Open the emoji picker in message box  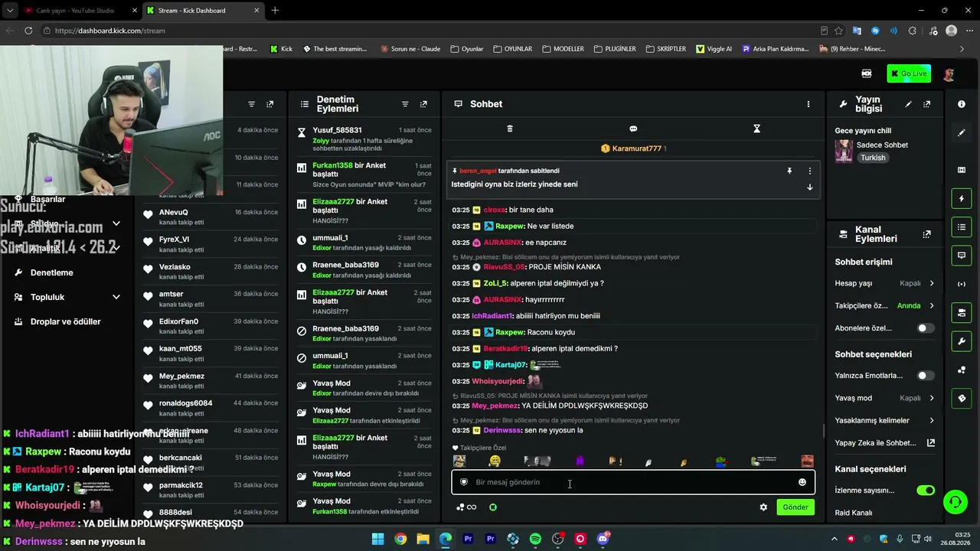pyautogui.click(x=802, y=482)
